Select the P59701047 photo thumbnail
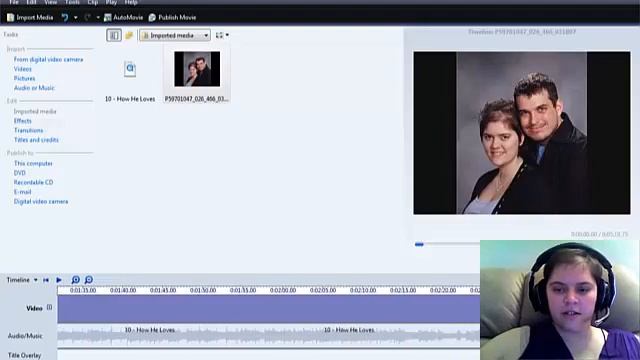This screenshot has width=640, height=360. coord(197,74)
